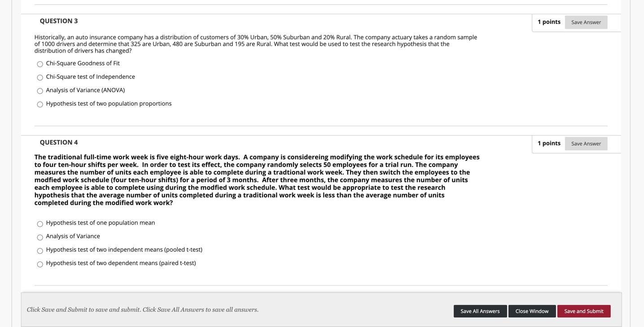Click the 1 points label of Question 3

point(549,22)
